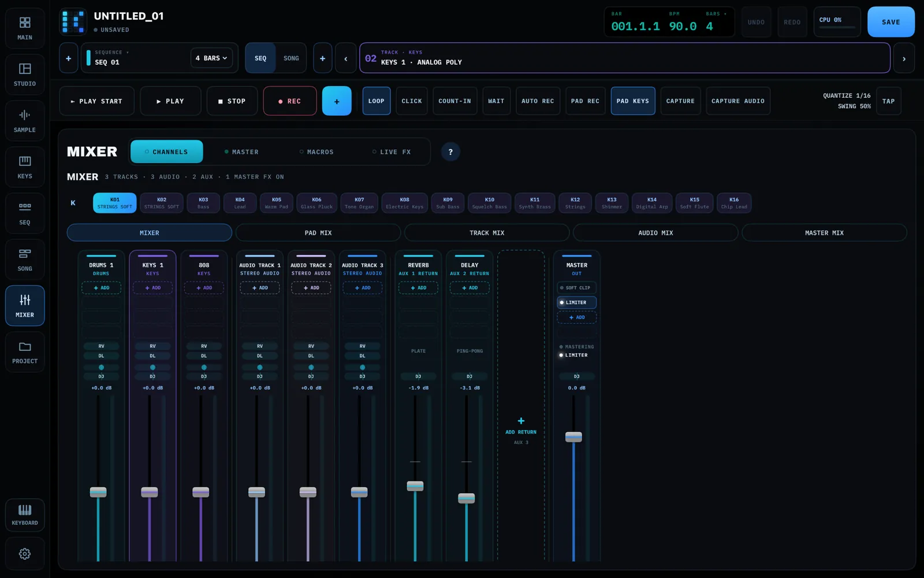Click the Rec button
This screenshot has height=578, width=924.
pos(290,101)
